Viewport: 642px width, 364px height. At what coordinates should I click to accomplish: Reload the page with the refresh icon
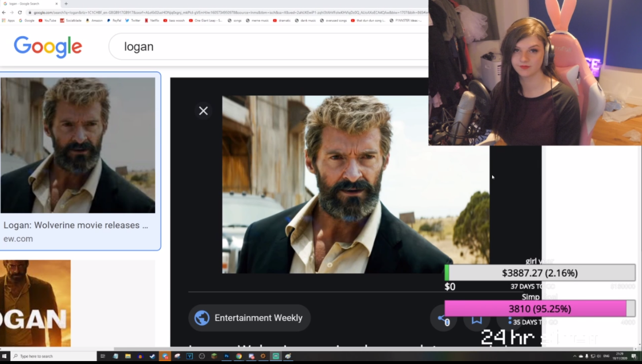click(x=20, y=12)
